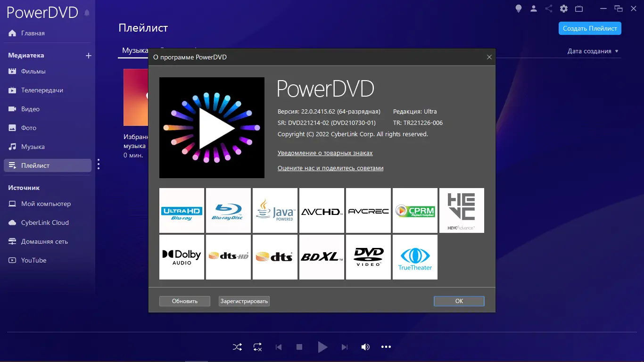Click the DVD Video logo

tap(368, 257)
